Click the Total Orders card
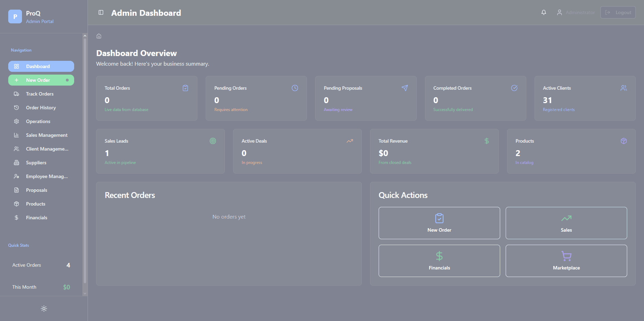Image resolution: width=644 pixels, height=321 pixels. [x=147, y=98]
